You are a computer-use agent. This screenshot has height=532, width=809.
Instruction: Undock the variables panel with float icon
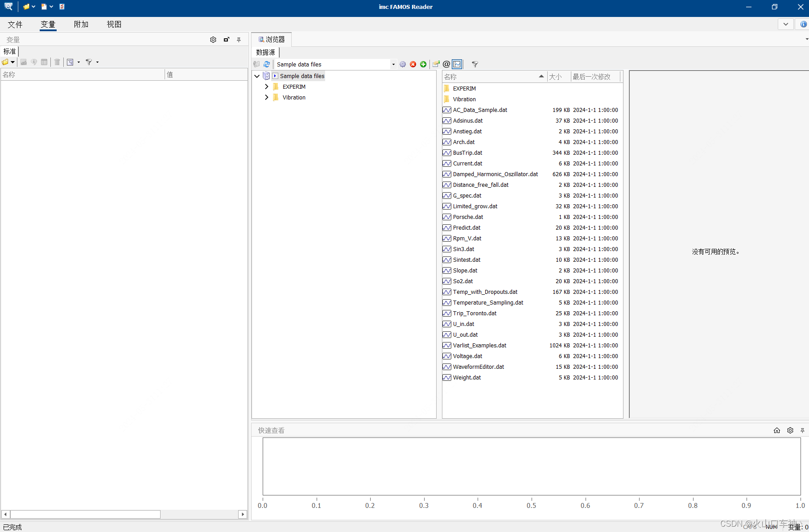[226, 40]
